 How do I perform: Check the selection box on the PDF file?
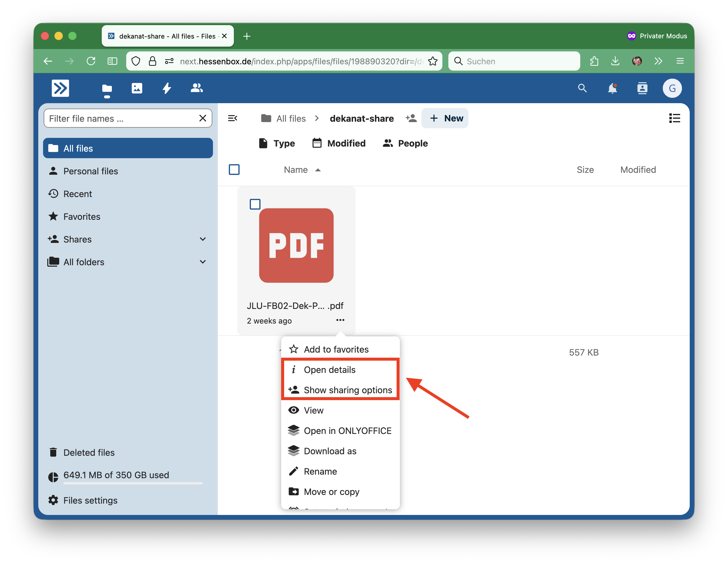255,204
